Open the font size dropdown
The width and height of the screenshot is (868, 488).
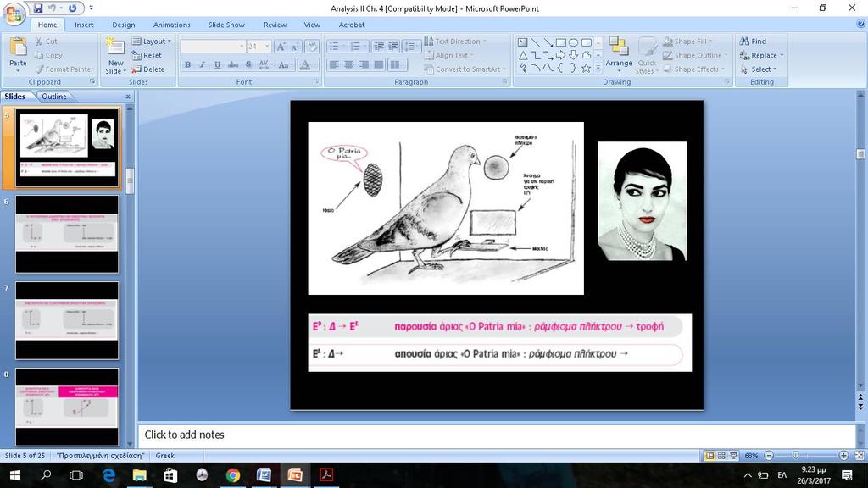click(267, 47)
